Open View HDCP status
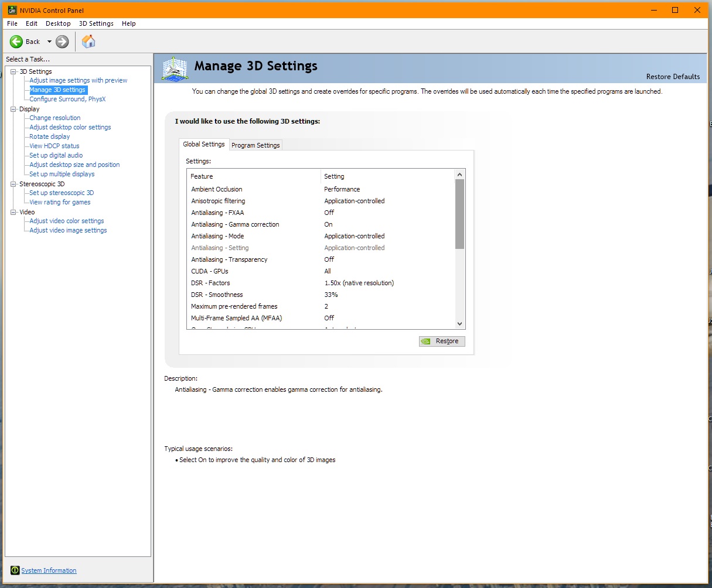Screen dimensions: 712x588 coord(54,146)
